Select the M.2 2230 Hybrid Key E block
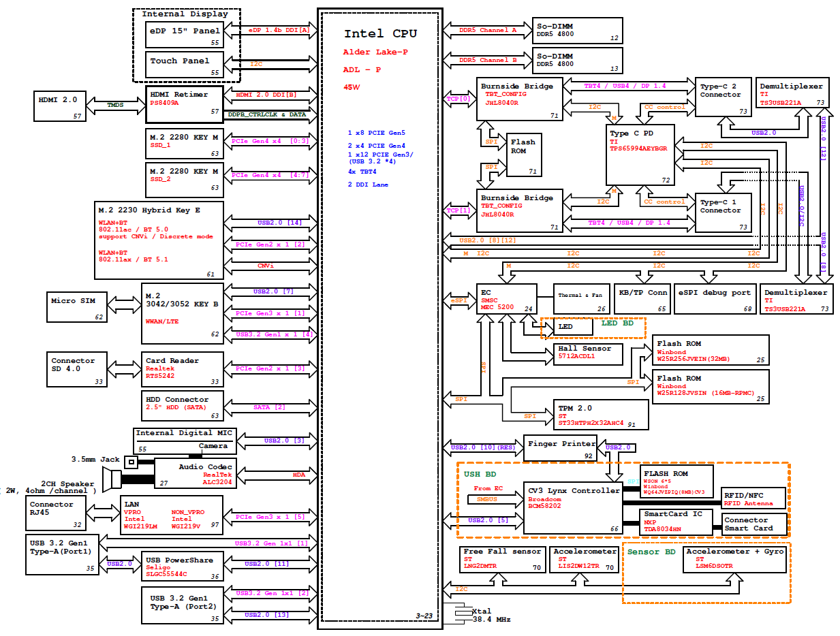The height and width of the screenshot is (636, 840). coord(159,240)
